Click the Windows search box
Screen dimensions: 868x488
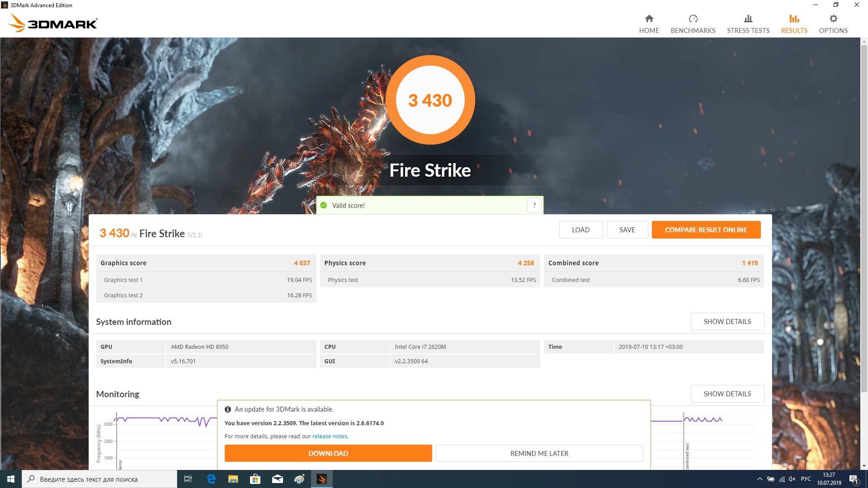(99, 479)
